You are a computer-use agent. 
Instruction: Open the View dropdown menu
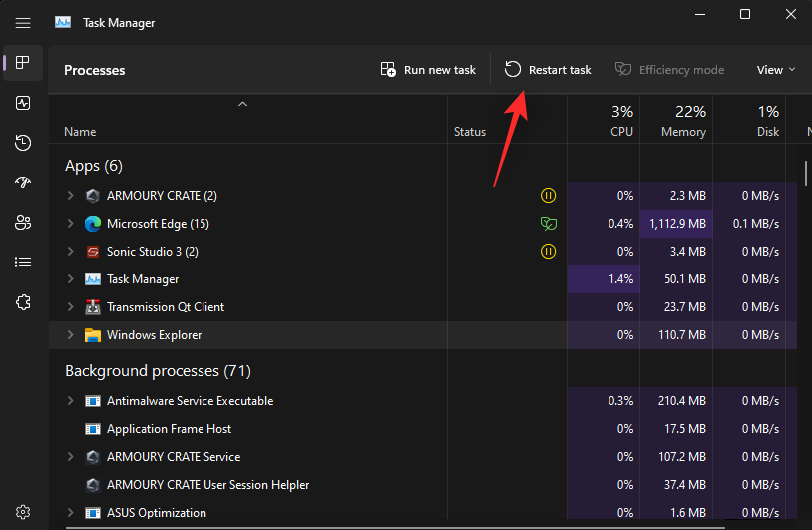coord(776,70)
